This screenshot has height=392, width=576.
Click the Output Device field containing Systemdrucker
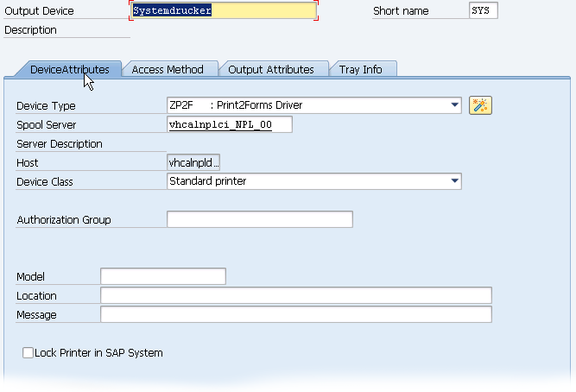pyautogui.click(x=224, y=11)
